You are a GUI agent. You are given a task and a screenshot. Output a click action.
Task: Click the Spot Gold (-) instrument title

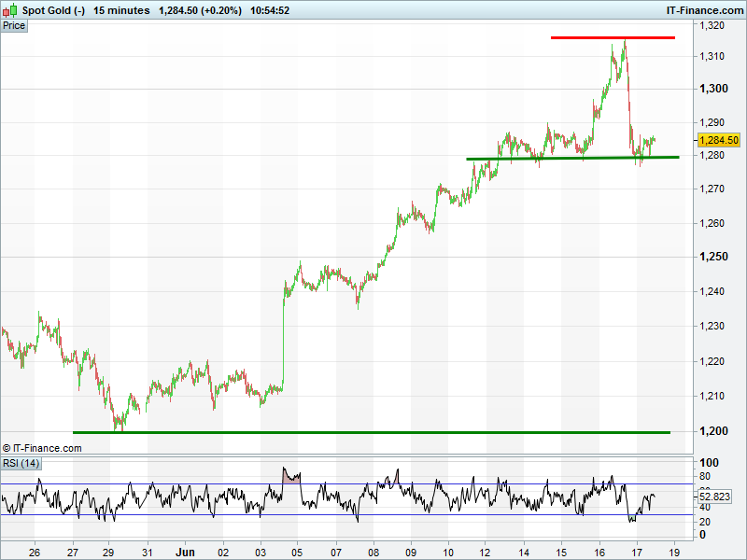pos(53,10)
